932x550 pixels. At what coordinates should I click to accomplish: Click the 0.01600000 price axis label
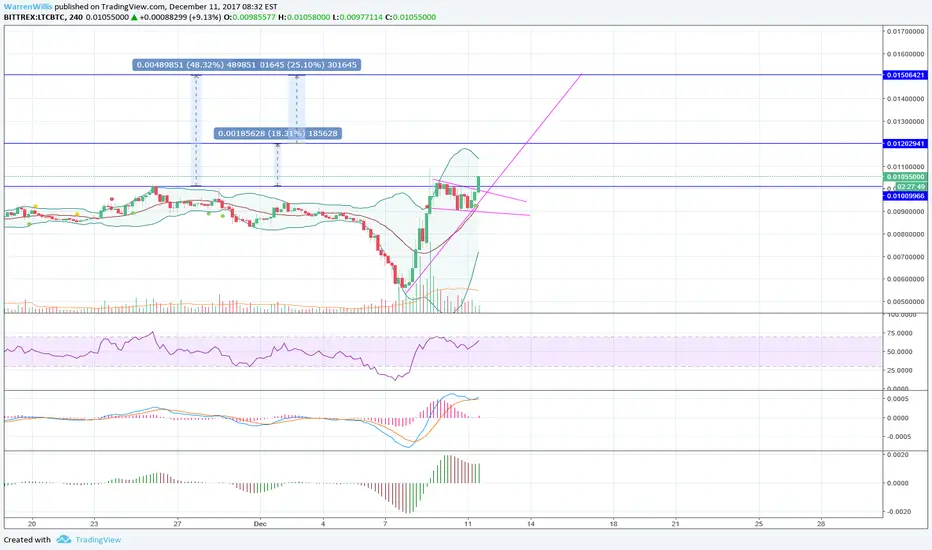click(905, 54)
